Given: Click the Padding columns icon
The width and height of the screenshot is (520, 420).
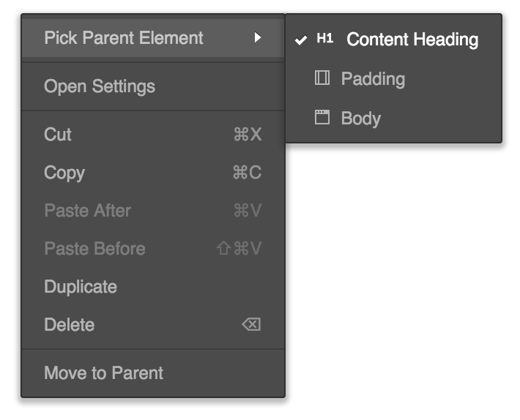Looking at the screenshot, I should click(322, 78).
